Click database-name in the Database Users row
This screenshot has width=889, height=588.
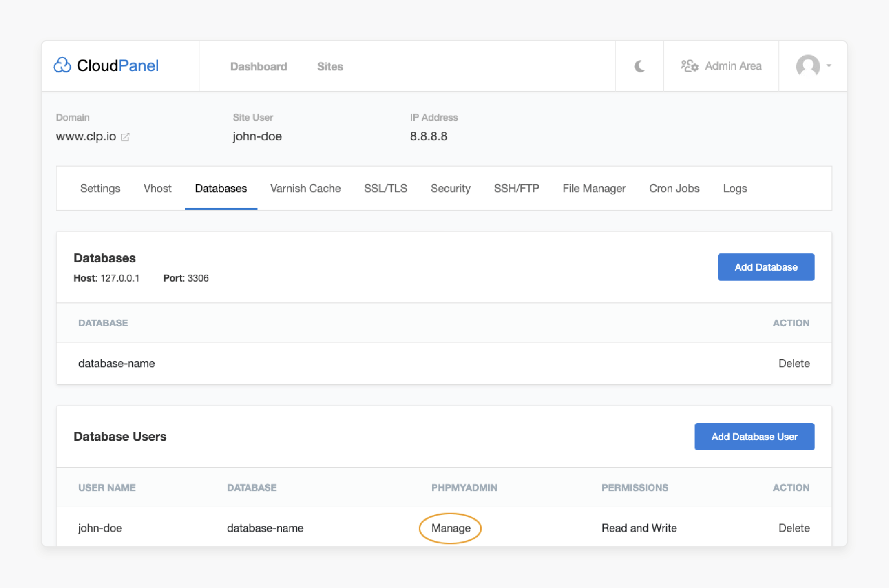[265, 528]
